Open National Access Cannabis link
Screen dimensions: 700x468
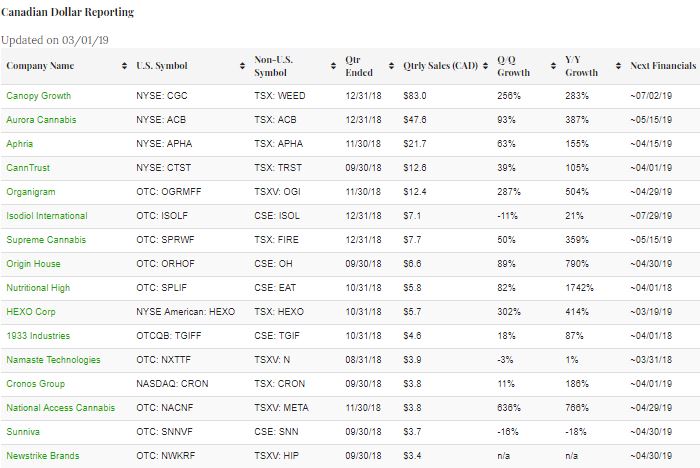60,408
